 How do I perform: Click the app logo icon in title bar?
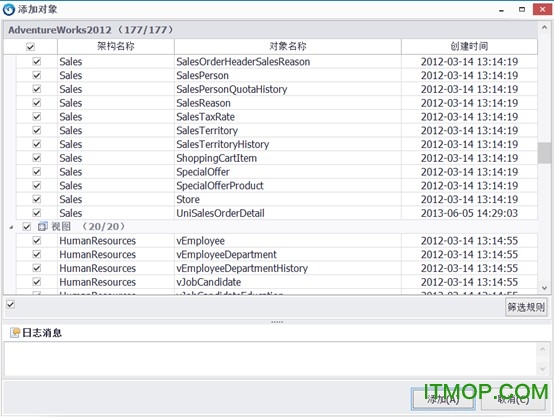[x=8, y=10]
